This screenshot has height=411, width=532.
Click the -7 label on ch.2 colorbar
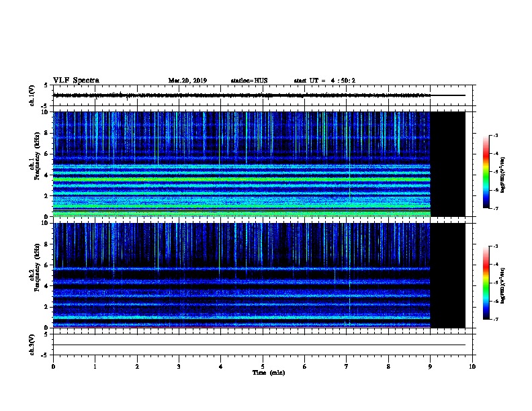click(x=496, y=320)
